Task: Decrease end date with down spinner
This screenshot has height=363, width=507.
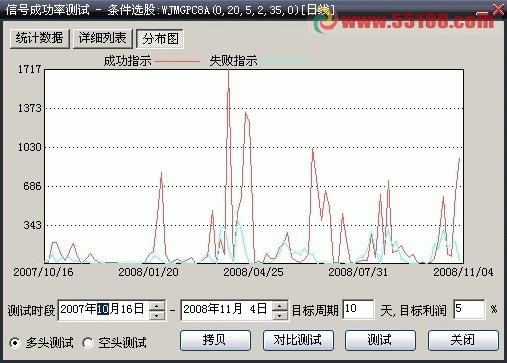Action: (280, 315)
